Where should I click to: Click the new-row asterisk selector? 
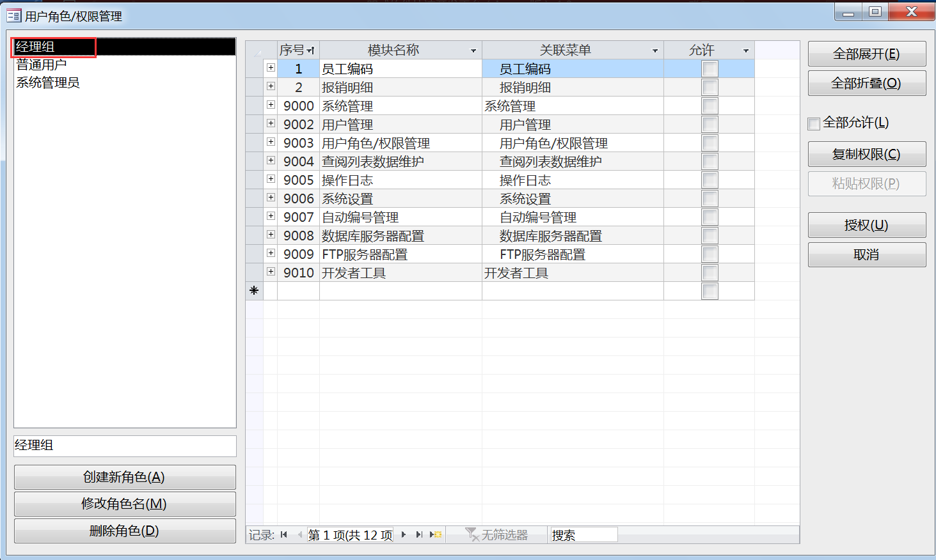pos(254,291)
